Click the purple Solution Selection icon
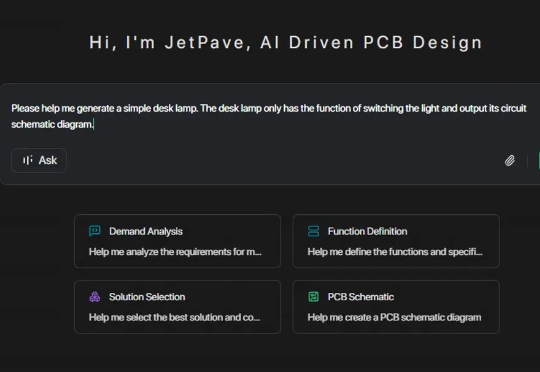The width and height of the screenshot is (540, 372). click(95, 297)
